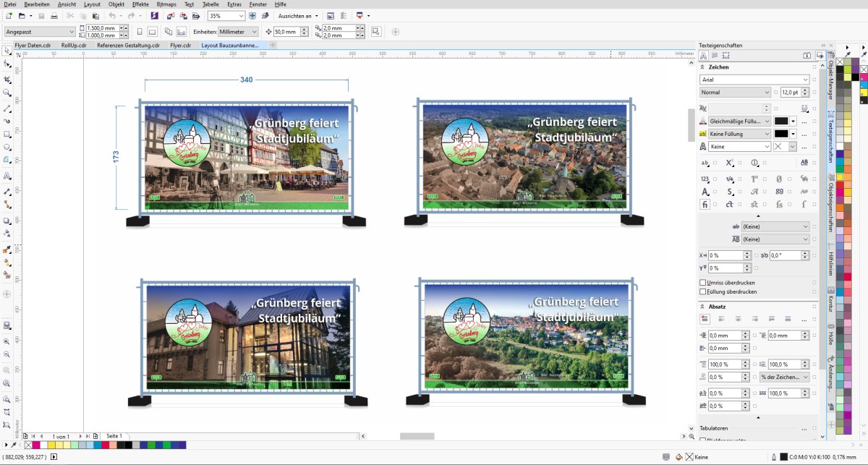Open the Datei menu
The image size is (868, 465).
[x=10, y=4]
